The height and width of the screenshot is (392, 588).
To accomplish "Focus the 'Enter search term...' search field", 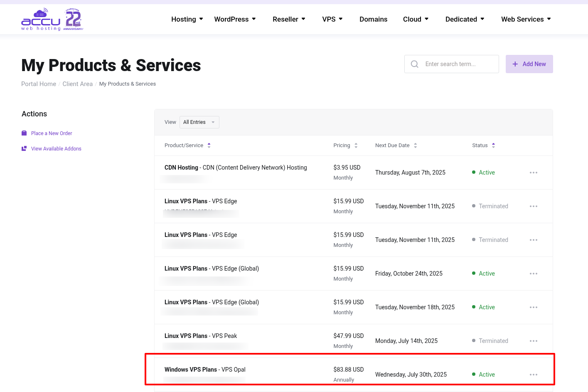I will [452, 64].
